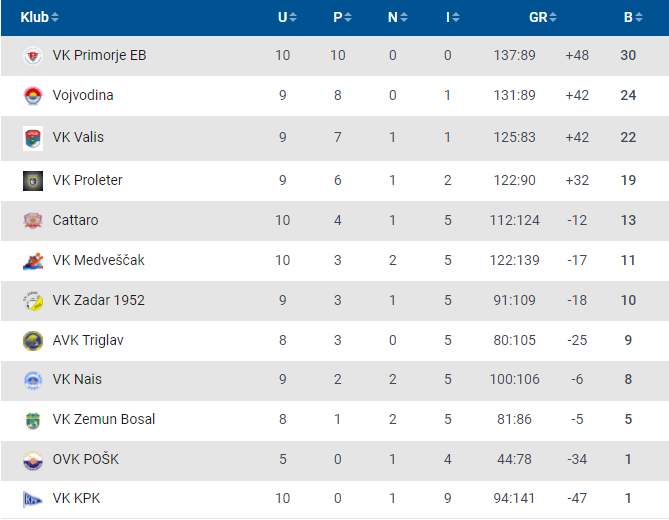Viewport: 669px width, 520px height.
Task: Click the Cattaro club emblem
Action: [x=32, y=221]
